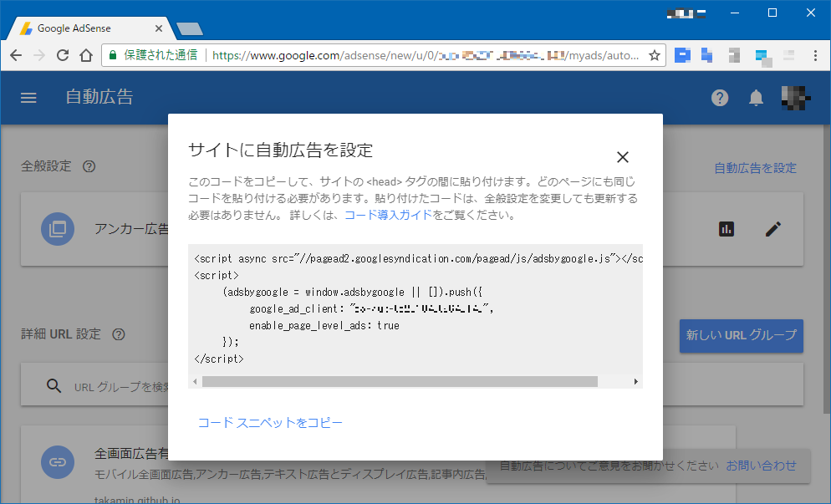
Task: Click the アンカー広告 card icon
Action: pos(58,229)
